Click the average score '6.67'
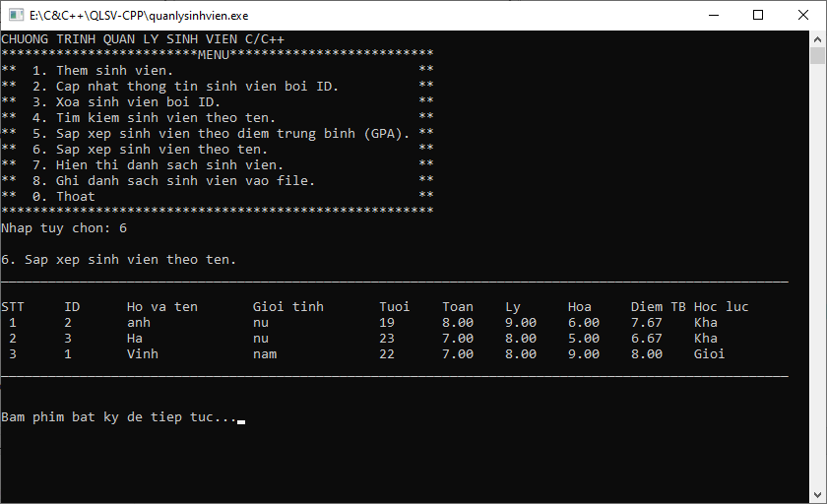The image size is (827, 504). 647,339
